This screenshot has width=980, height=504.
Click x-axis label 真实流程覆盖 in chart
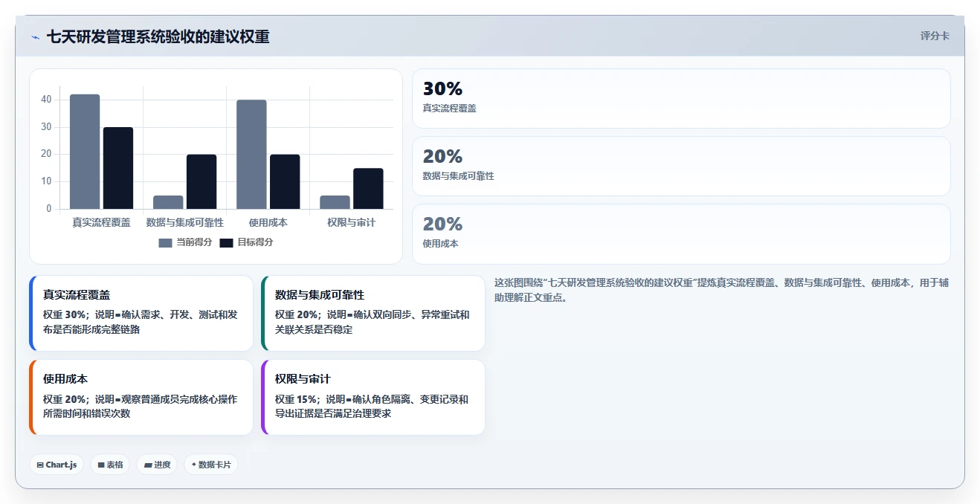click(101, 222)
